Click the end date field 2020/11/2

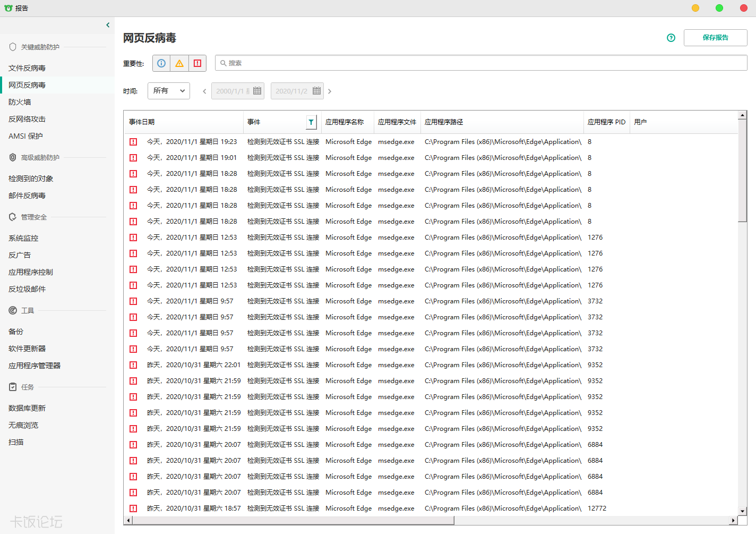[x=297, y=91]
